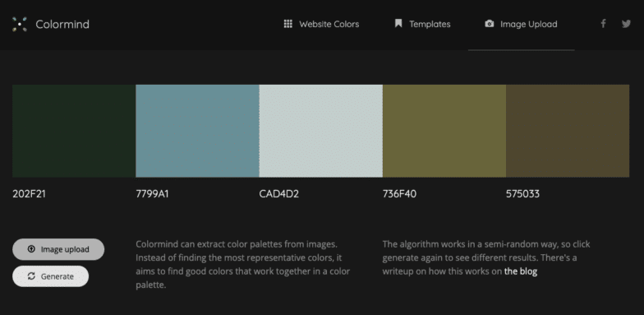Click the upload arrow icon in Image upload button
The height and width of the screenshot is (315, 644).
[x=31, y=249]
